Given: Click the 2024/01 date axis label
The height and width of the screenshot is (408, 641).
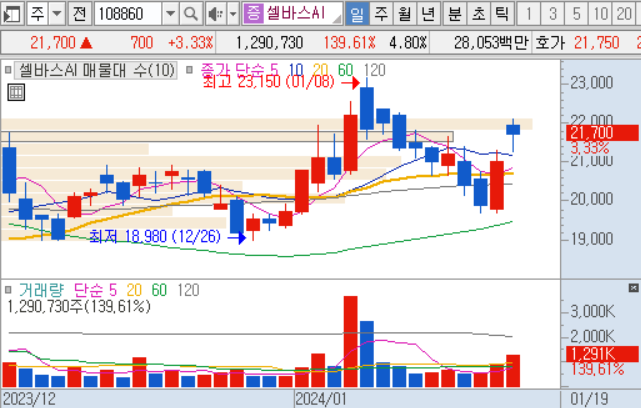Looking at the screenshot, I should [321, 399].
